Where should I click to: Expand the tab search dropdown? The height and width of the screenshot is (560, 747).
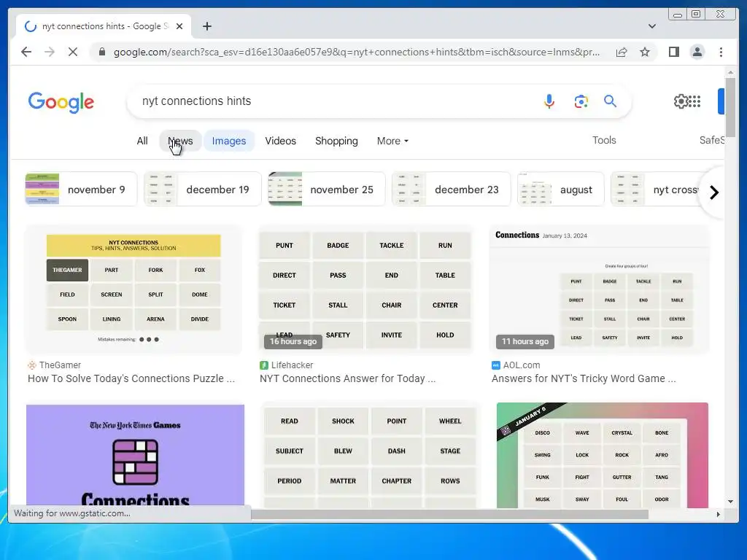[651, 26]
